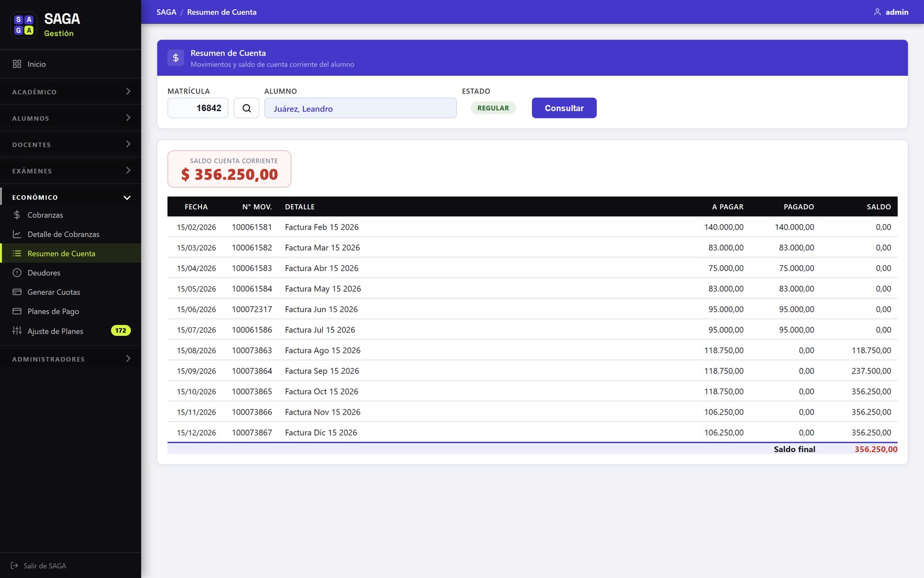Go to Deudores page
Screen dimensions: 924x578
coord(70,273)
